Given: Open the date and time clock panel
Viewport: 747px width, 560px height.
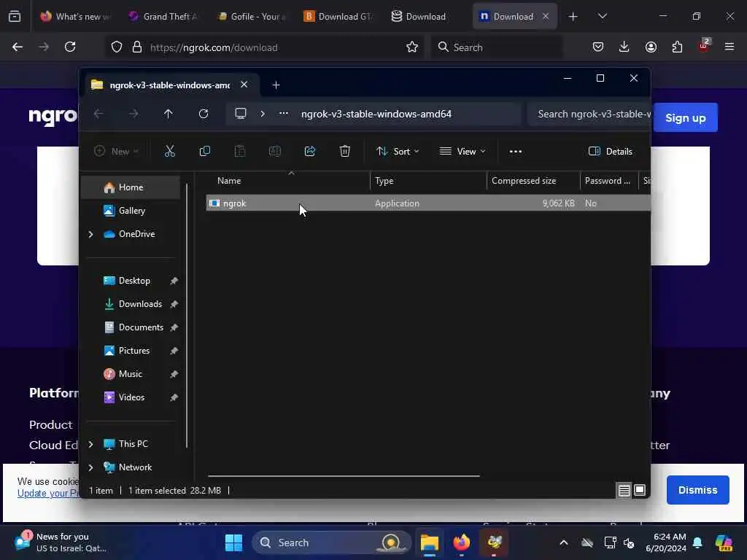Looking at the screenshot, I should click(665, 542).
